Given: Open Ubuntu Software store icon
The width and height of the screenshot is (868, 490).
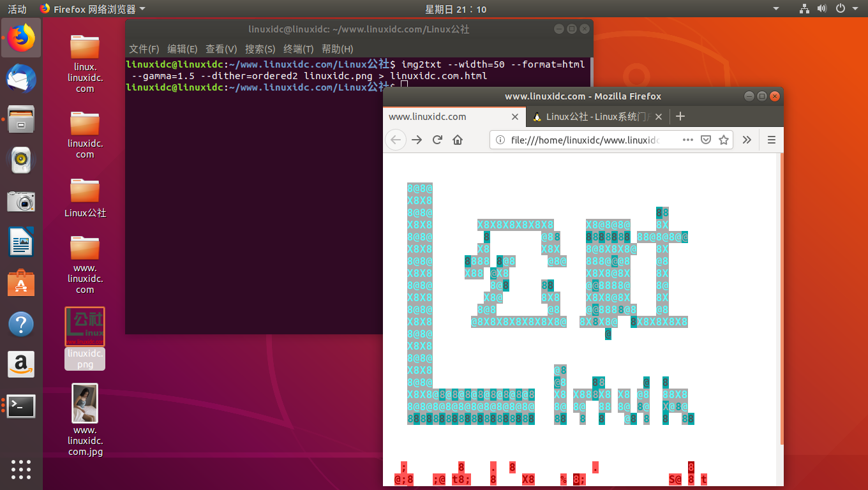Looking at the screenshot, I should [21, 283].
